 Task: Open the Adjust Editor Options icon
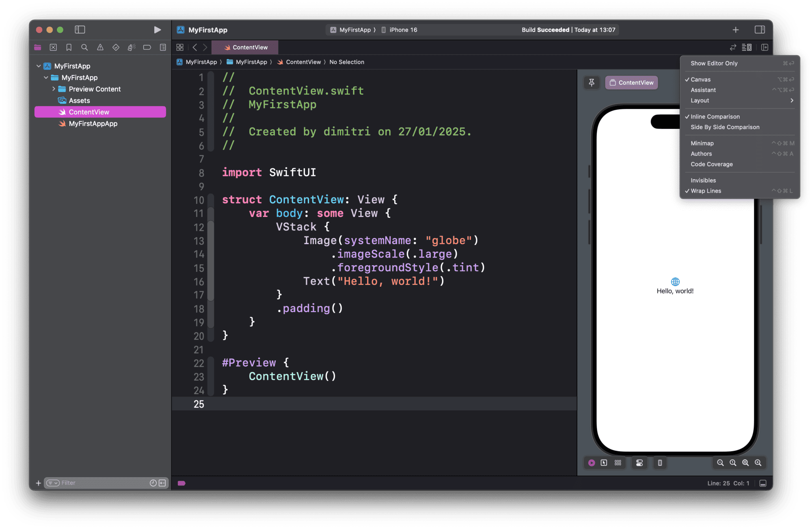(747, 48)
